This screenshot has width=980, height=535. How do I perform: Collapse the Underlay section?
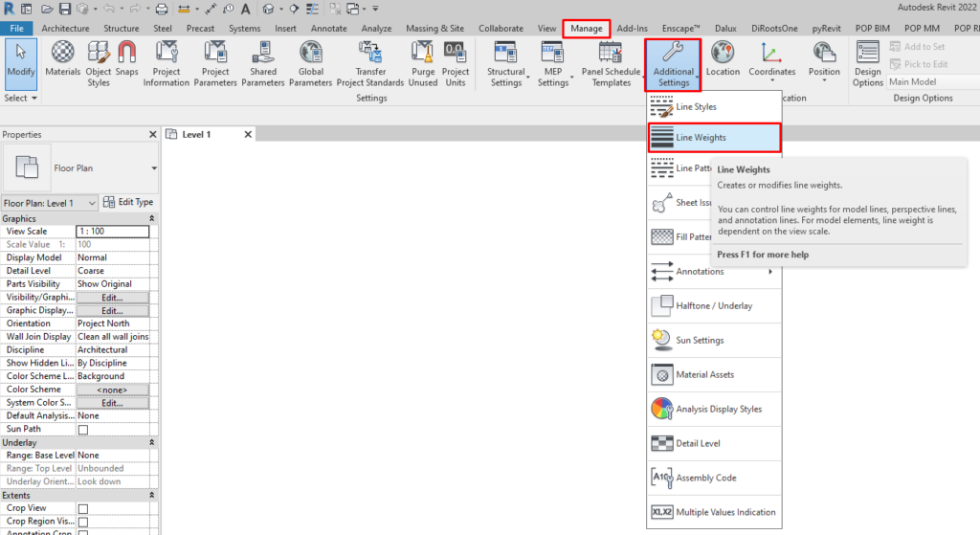coord(152,443)
